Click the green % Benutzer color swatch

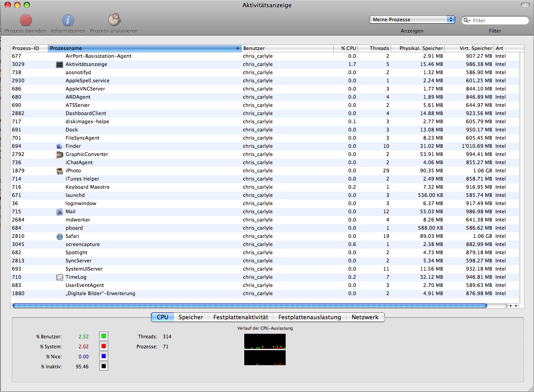(x=104, y=337)
